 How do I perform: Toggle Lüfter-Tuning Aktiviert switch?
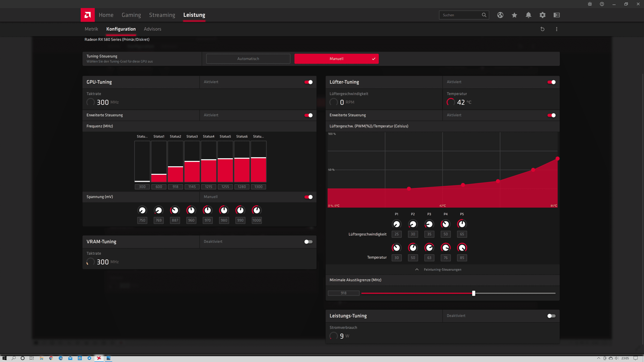click(551, 82)
